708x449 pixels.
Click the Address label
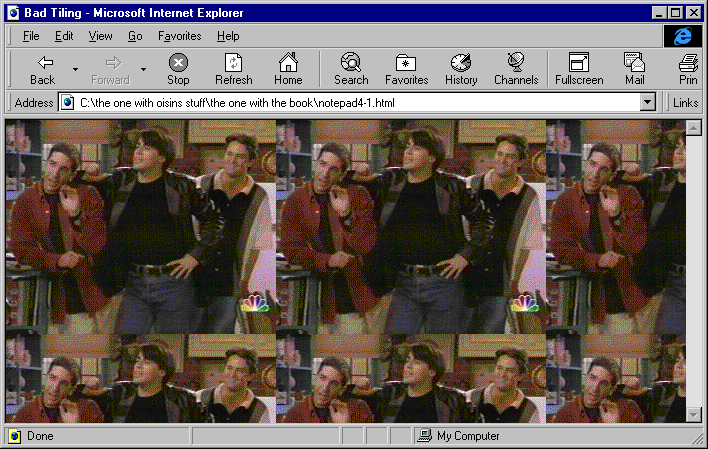click(x=34, y=103)
